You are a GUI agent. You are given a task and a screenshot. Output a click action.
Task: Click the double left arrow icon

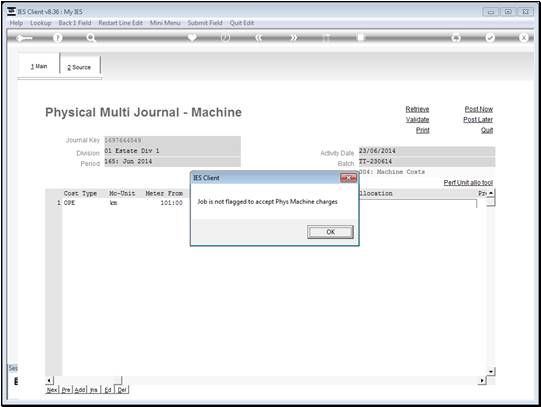click(259, 38)
